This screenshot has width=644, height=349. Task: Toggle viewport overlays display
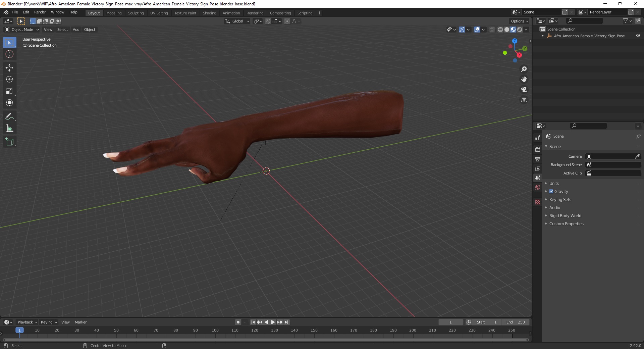click(477, 30)
